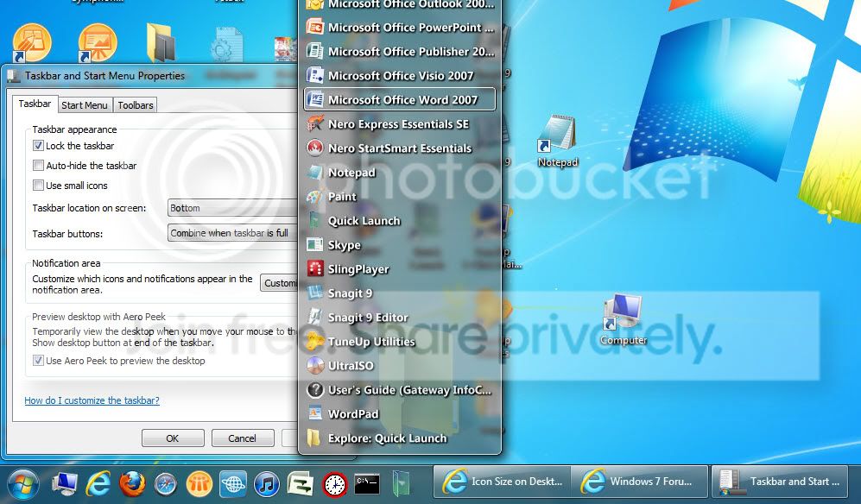Open the How do I customize the taskbar link
The image size is (861, 504).
92,400
